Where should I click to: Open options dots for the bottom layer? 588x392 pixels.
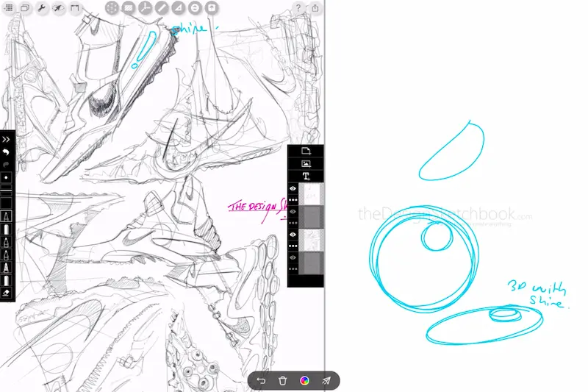coord(293,269)
